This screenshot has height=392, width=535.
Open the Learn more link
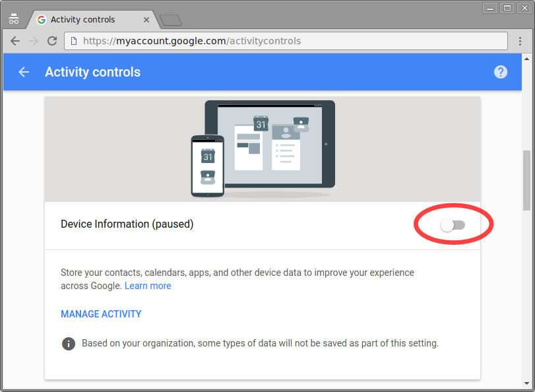[x=148, y=286]
